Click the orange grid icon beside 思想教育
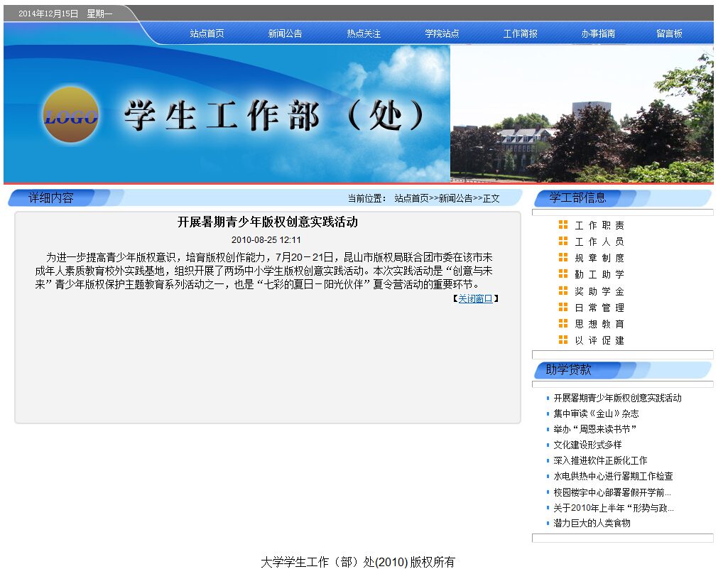Image resolution: width=728 pixels, height=574 pixels. (563, 323)
